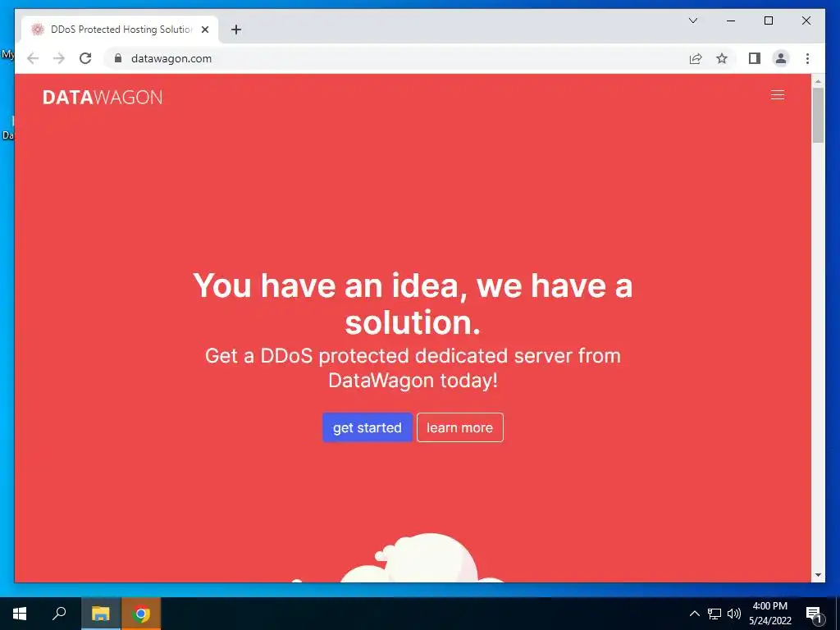Click the get started button
The height and width of the screenshot is (630, 840).
coord(367,427)
